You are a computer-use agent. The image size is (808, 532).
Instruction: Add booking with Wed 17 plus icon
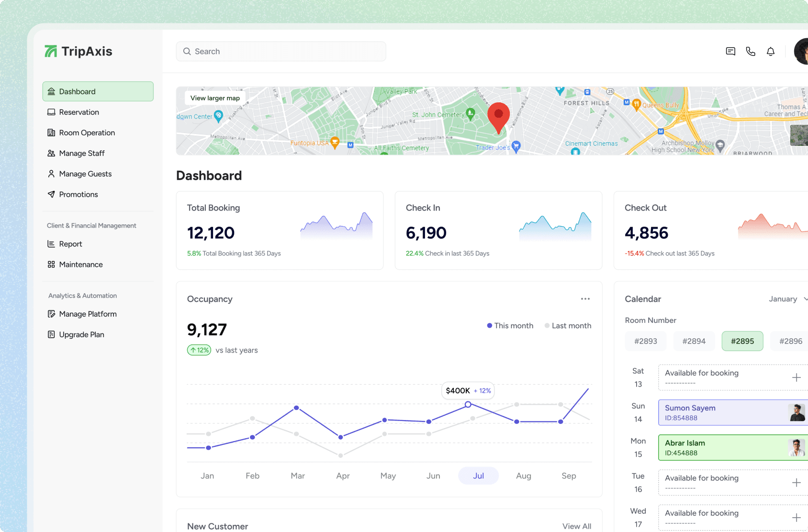point(797,518)
